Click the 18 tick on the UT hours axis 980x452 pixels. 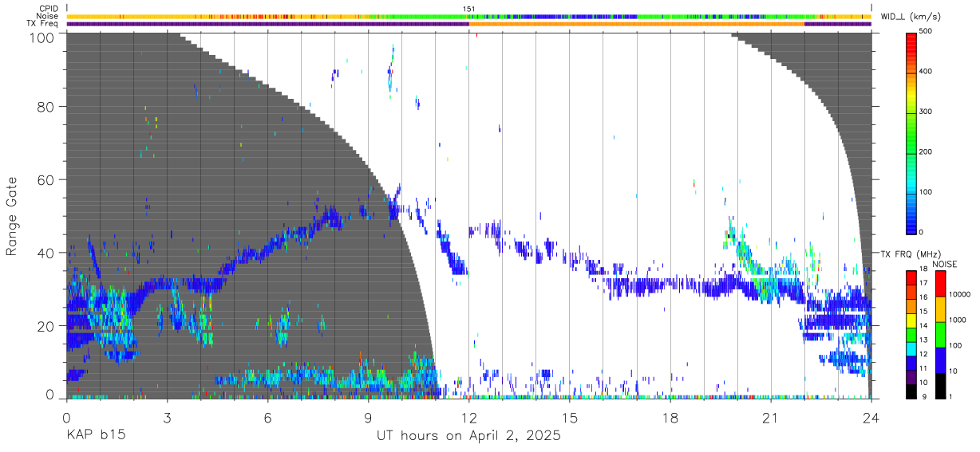670,418
